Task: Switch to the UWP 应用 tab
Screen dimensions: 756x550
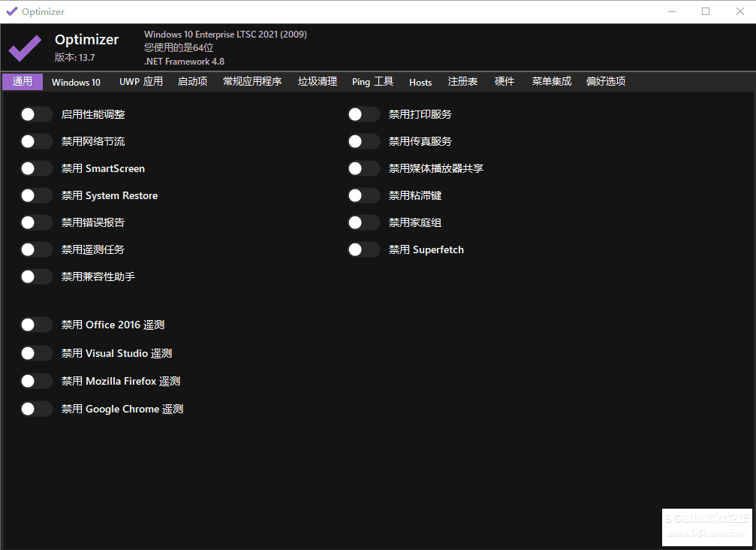Action: click(x=140, y=82)
